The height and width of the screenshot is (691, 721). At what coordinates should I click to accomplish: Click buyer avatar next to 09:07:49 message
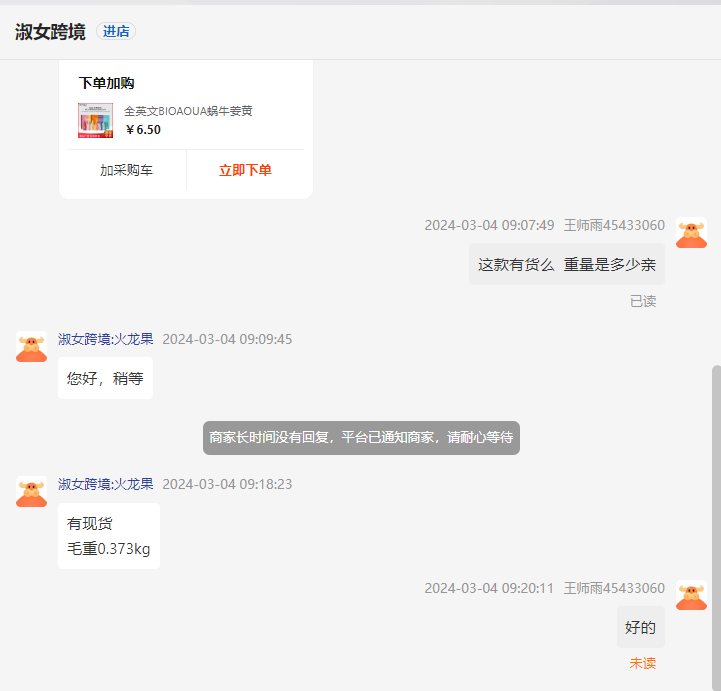(x=691, y=233)
